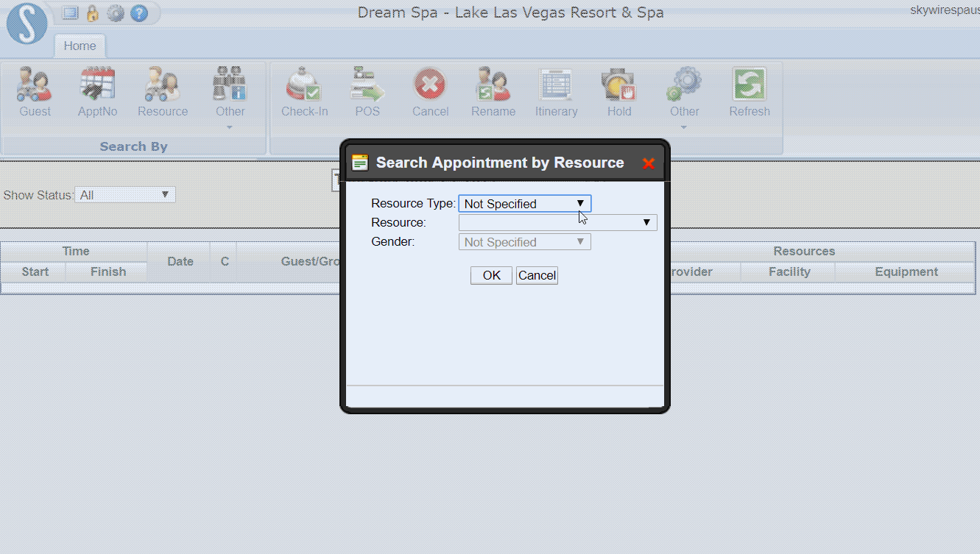This screenshot has width=980, height=554.
Task: Click the red Cancel appointment icon
Action: 430,85
